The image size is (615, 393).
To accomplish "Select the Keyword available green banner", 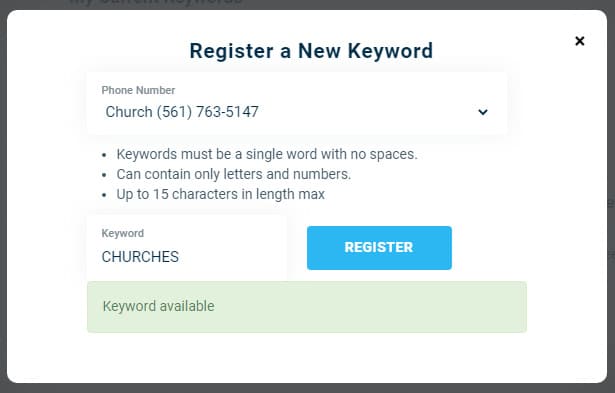I will 307,307.
